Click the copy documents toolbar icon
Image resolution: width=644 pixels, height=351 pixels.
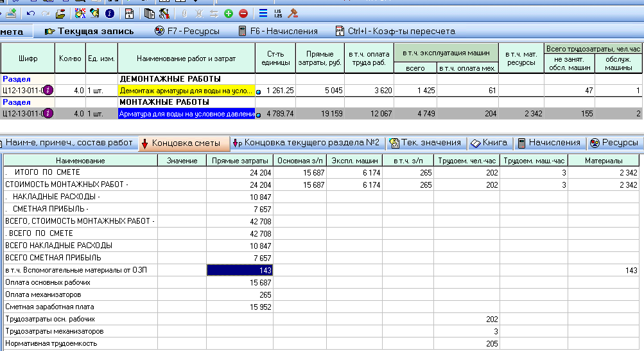(x=149, y=13)
